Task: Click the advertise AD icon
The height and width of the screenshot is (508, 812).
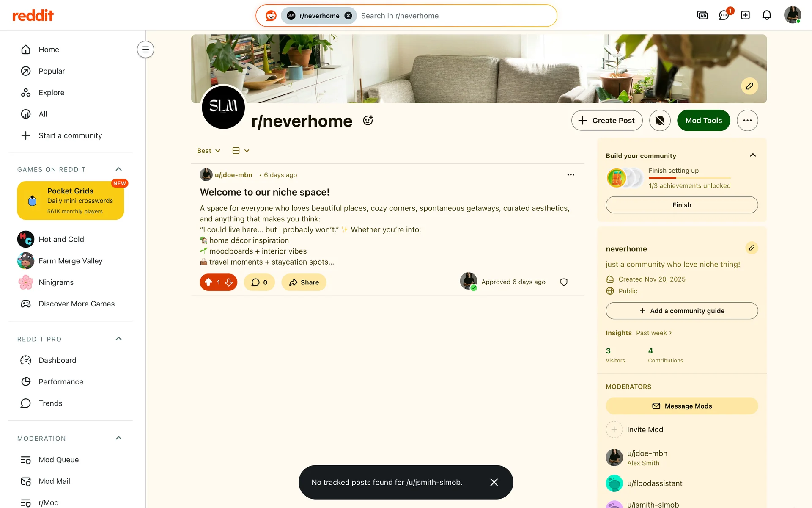Action: click(x=702, y=15)
